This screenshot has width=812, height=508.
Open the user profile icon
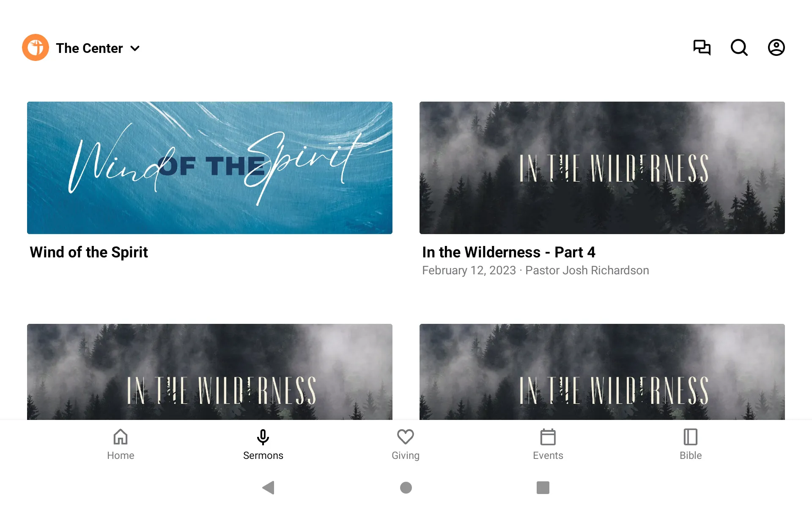[776, 48]
